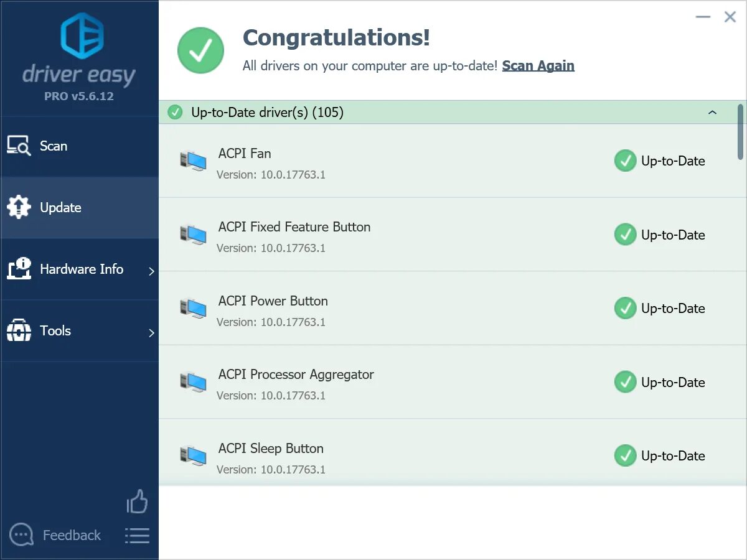Click the Scan Again link
This screenshot has width=747, height=560.
[x=538, y=66]
